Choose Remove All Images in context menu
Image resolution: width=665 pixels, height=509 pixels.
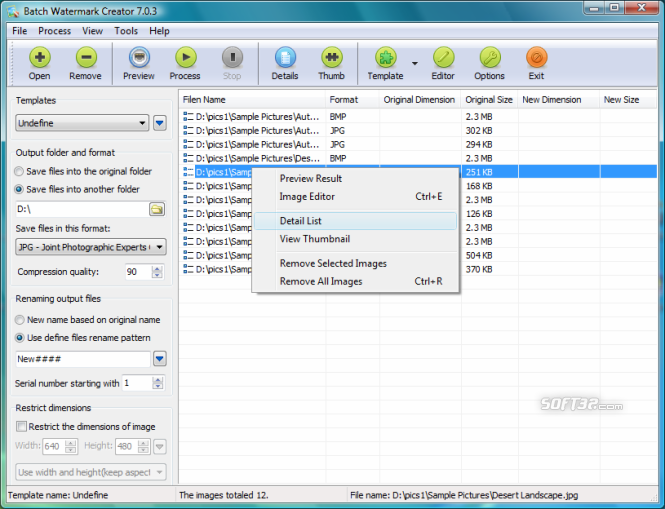click(355, 282)
